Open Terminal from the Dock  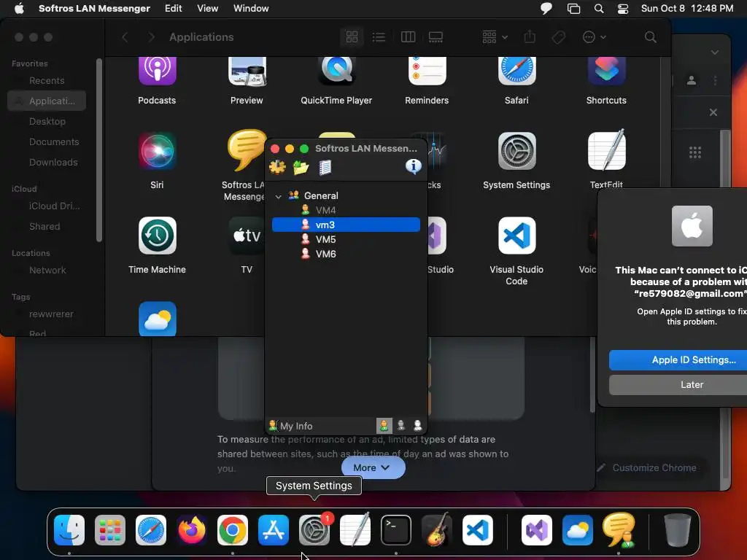click(396, 529)
